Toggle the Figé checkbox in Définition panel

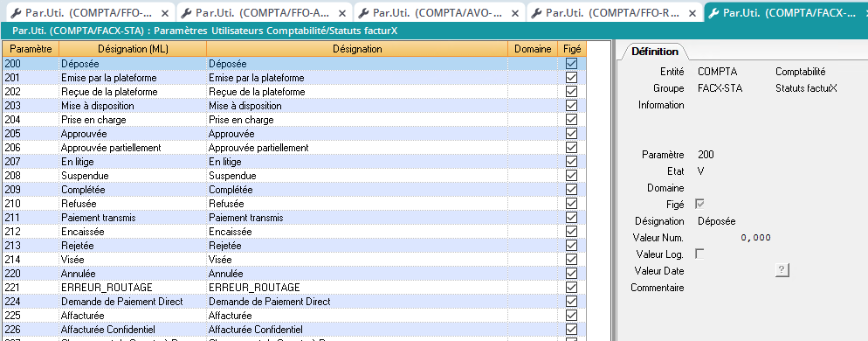click(700, 204)
